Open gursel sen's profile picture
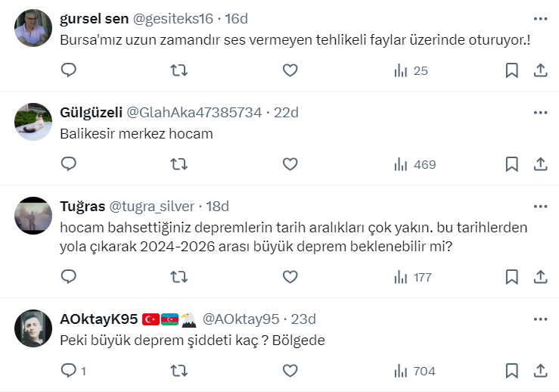 [33, 28]
